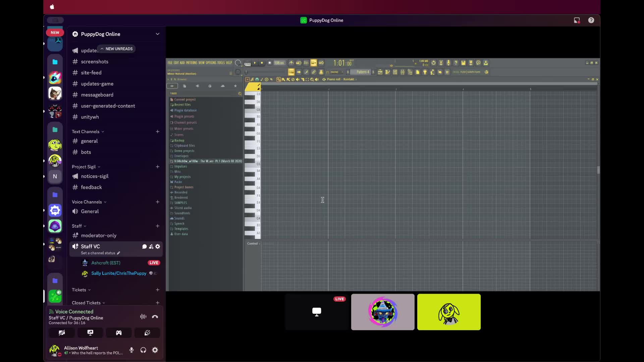The height and width of the screenshot is (362, 644).
Task: Toggle blend recording overdub button
Action: pyautogui.click(x=314, y=63)
